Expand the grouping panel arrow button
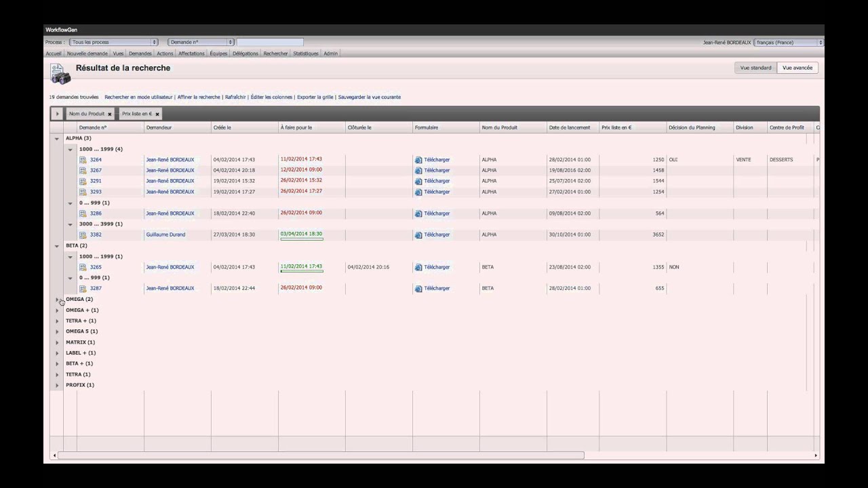The width and height of the screenshot is (868, 488). pos(57,114)
